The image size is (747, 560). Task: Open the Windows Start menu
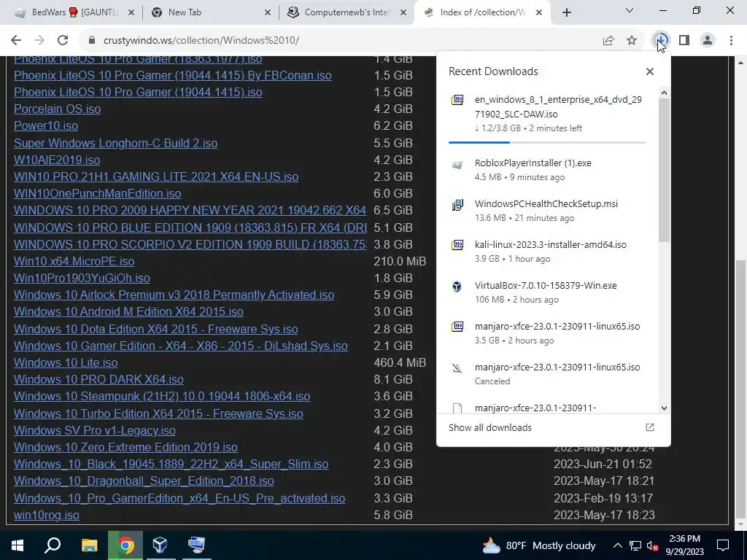18,545
